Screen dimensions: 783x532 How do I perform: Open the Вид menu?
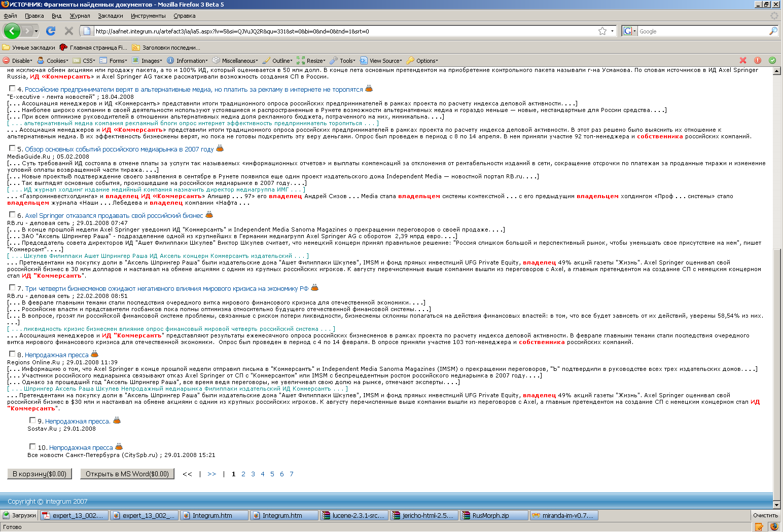[56, 16]
